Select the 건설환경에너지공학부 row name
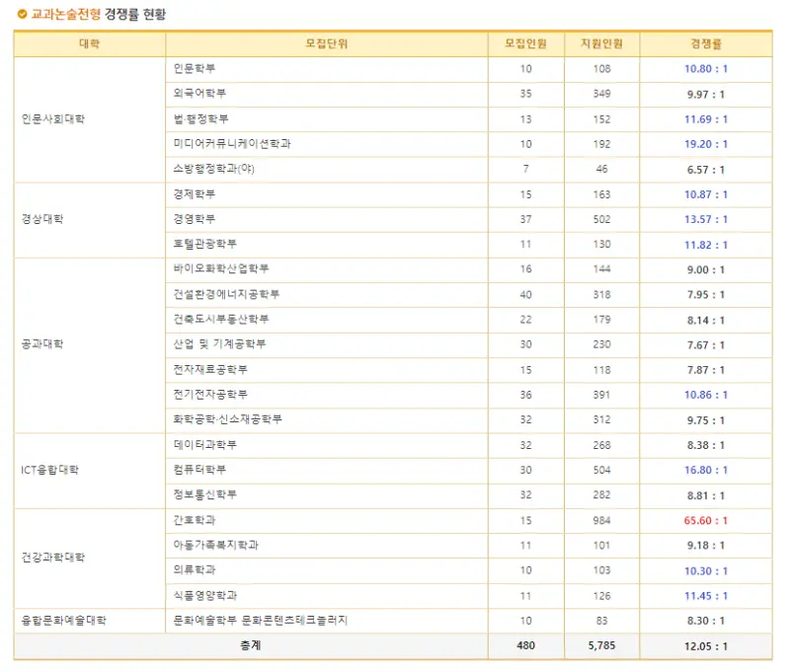 pos(226,294)
